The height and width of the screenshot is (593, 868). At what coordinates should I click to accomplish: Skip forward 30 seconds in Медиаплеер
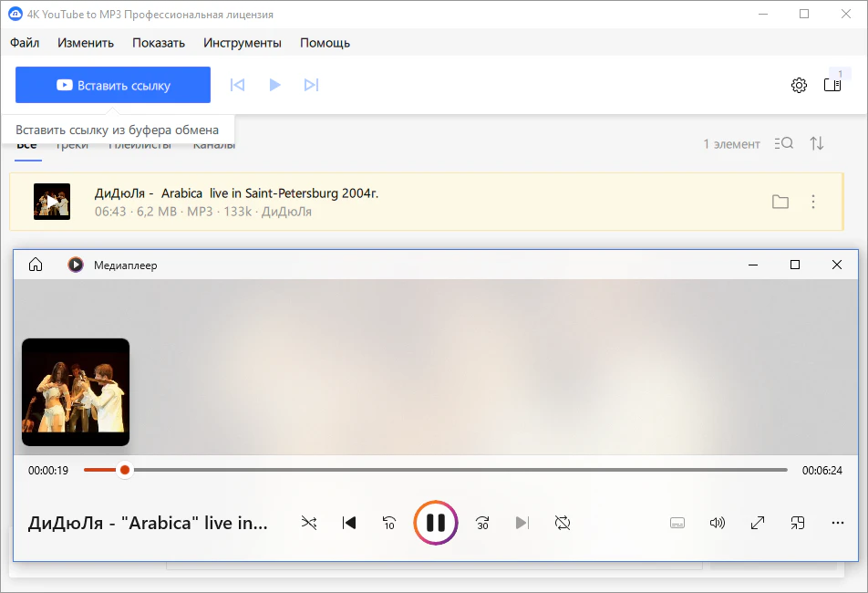(x=482, y=523)
